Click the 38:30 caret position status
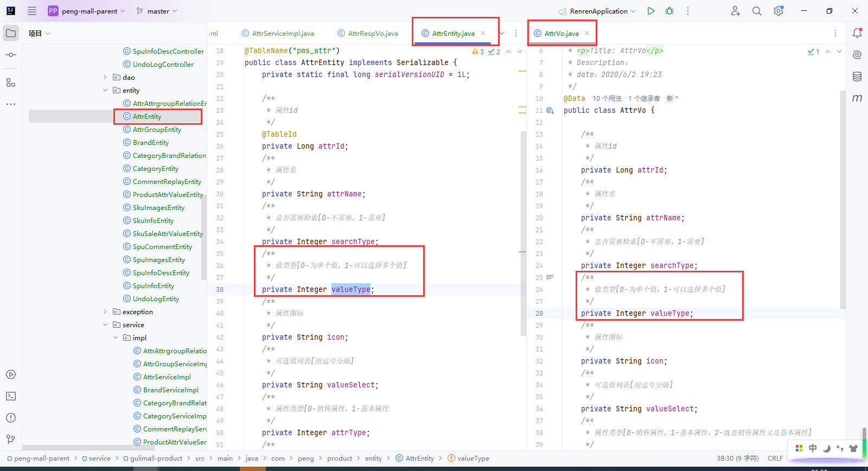The width and height of the screenshot is (868, 471). pyautogui.click(x=737, y=459)
